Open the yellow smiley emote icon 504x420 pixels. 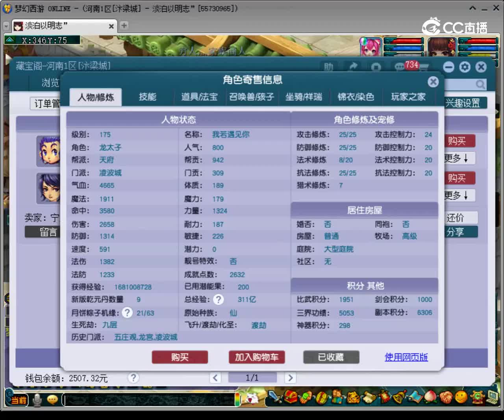tap(461, 397)
